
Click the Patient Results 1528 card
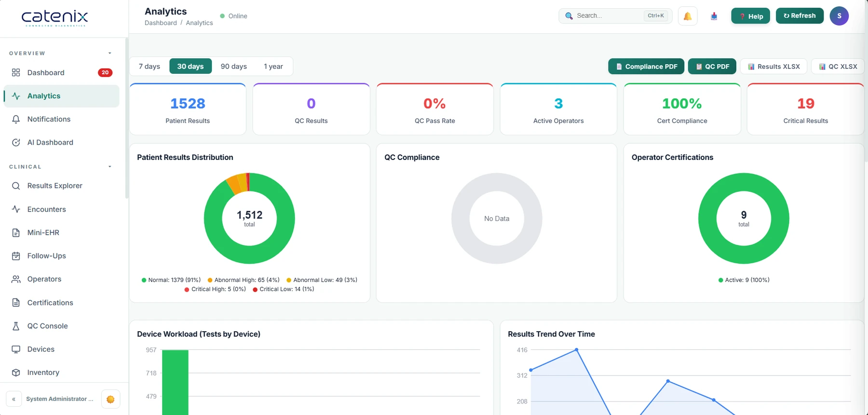[188, 109]
